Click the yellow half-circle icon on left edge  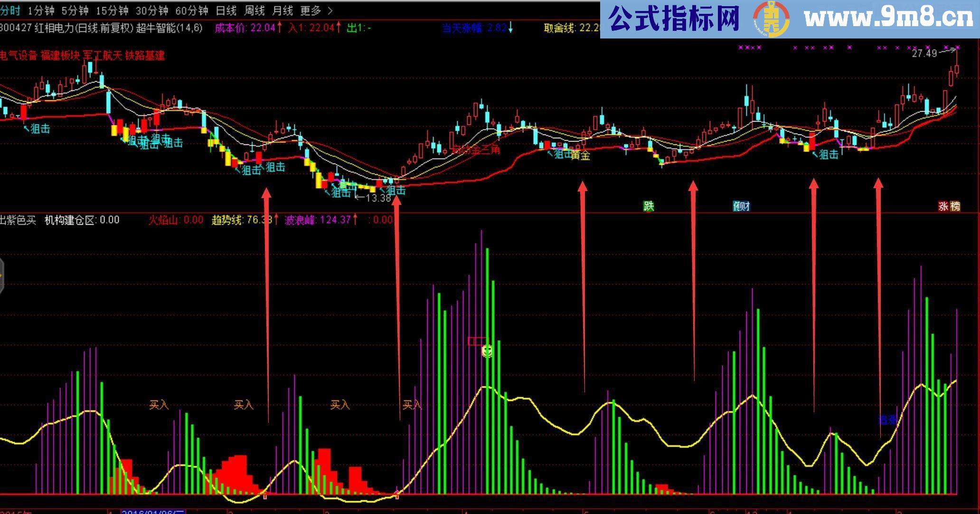2,276
